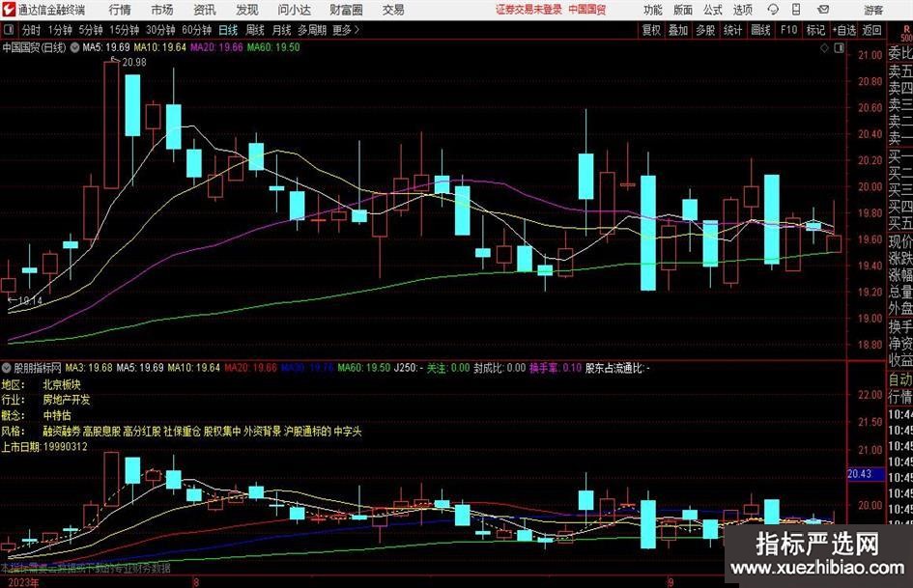Click the 股东占流通比 label
913x588 pixels.
[x=617, y=368]
